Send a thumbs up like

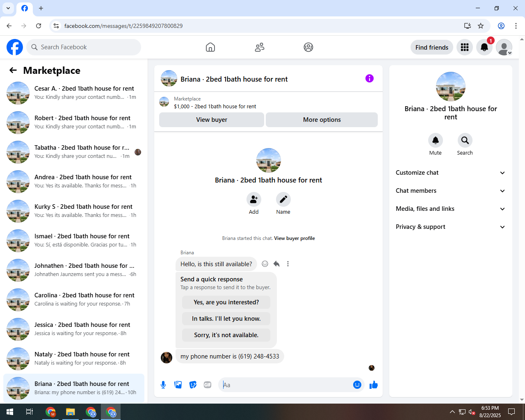coord(374,385)
